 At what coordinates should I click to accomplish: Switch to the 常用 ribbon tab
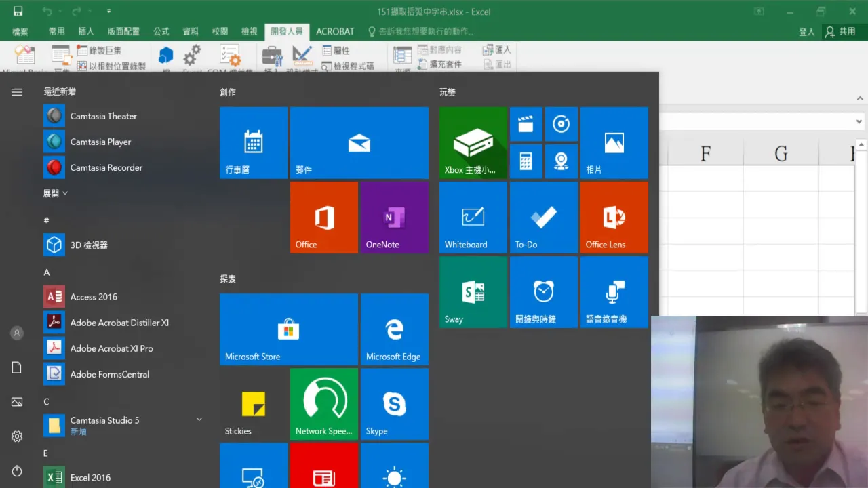pos(57,31)
